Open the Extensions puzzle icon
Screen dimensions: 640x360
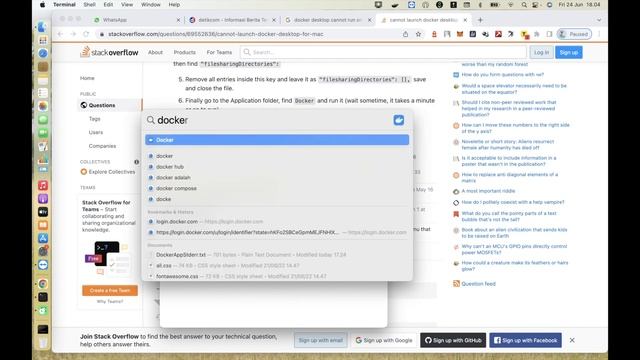click(537, 34)
